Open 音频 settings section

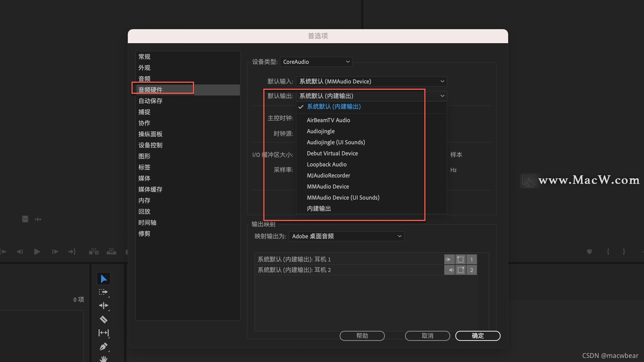pos(144,79)
